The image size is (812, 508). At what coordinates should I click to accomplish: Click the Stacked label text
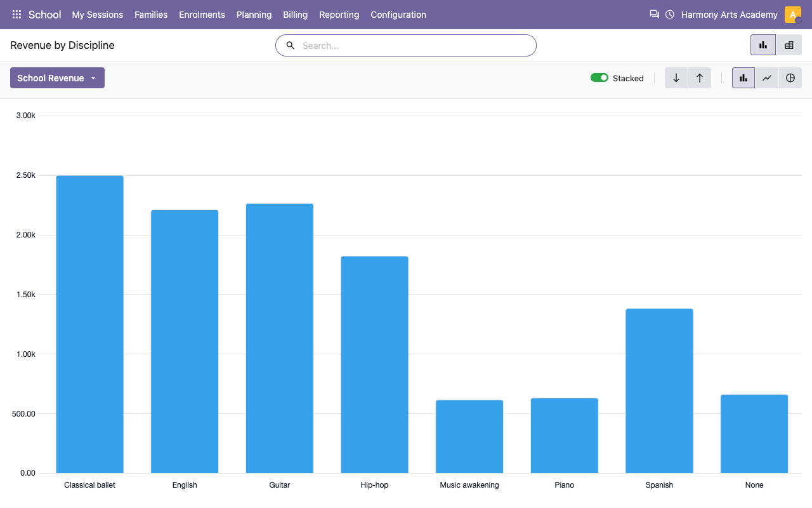pos(628,78)
